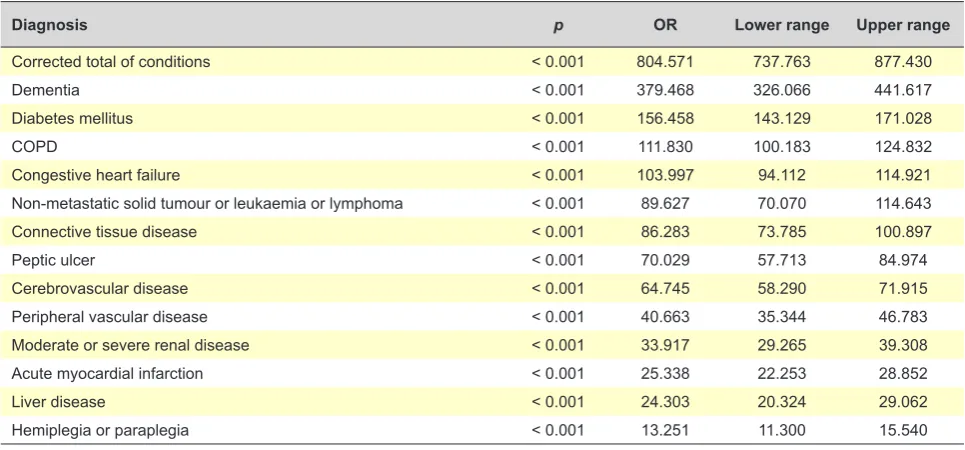Viewport: 965px width, 450px height.
Task: Select the Cerebrovascular disease row label
Action: [100, 288]
